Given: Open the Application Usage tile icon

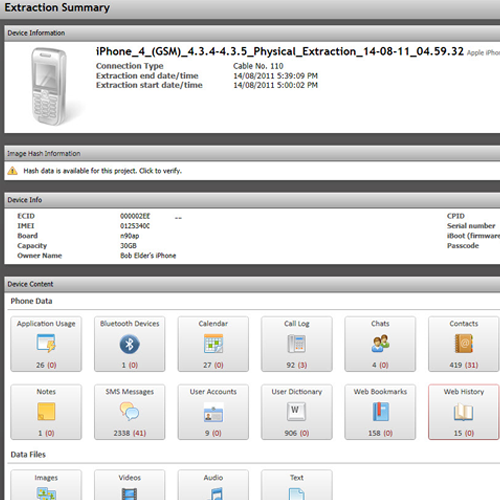Looking at the screenshot, I should point(46,344).
